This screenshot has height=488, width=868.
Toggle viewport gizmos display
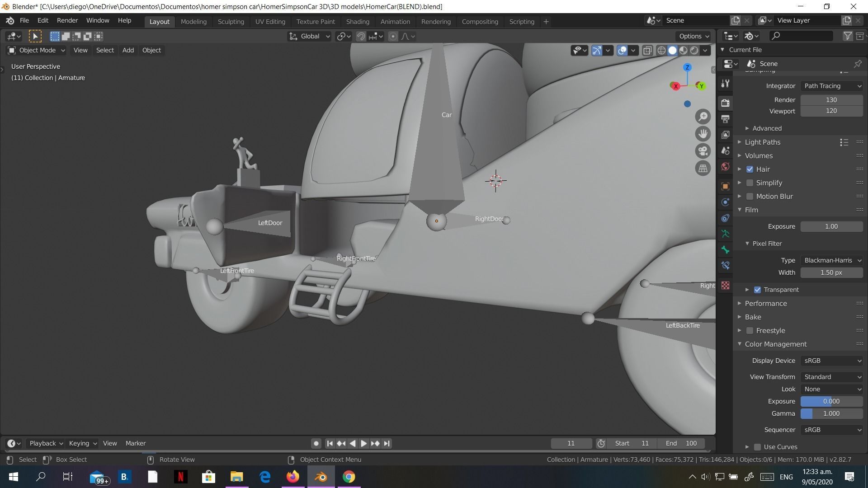tap(597, 50)
